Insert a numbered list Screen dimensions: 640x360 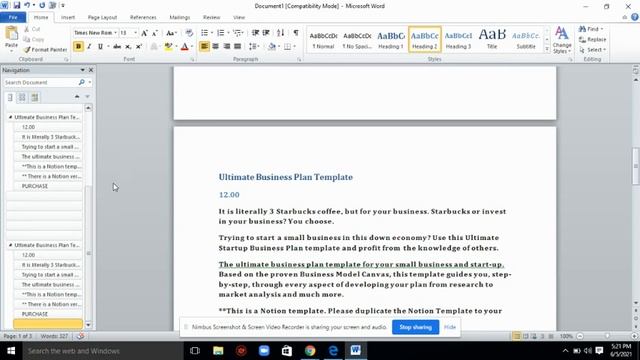coord(220,33)
